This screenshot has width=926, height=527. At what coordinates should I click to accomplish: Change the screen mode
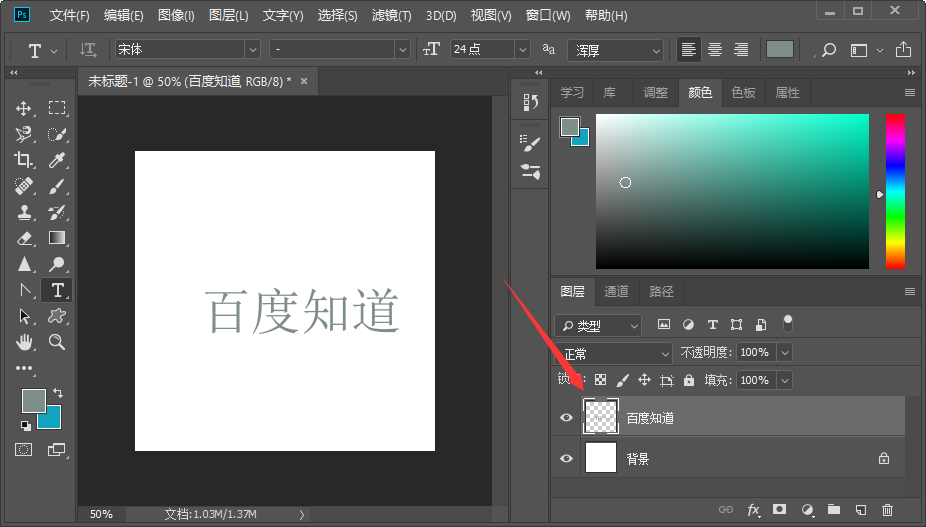(57, 450)
